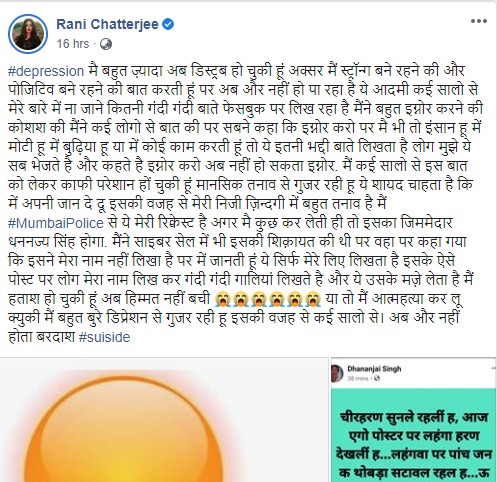
Task: Click the last crying face emoji
Action: click(312, 299)
